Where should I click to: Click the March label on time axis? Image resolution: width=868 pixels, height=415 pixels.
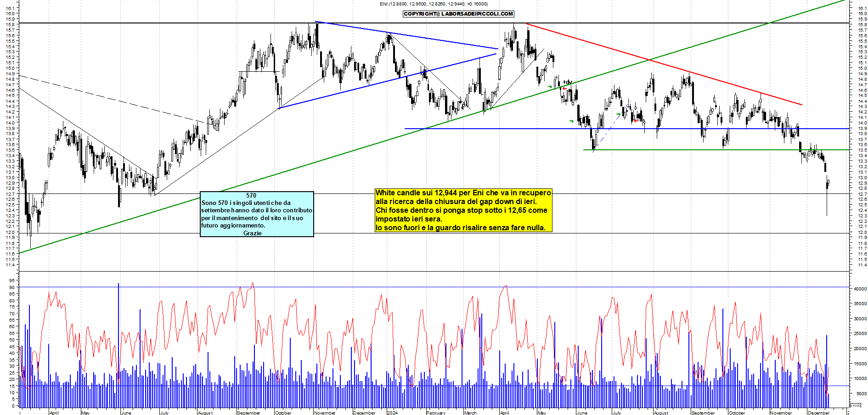(470, 413)
